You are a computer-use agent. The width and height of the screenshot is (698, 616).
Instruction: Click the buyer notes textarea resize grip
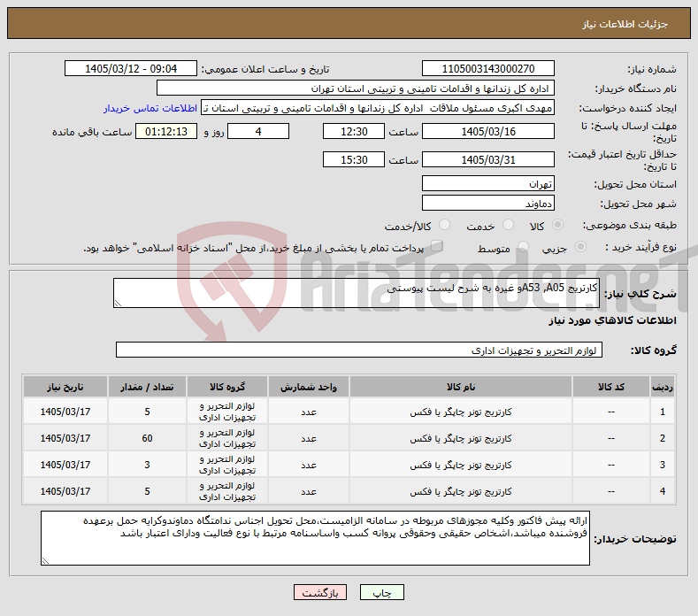click(45, 561)
